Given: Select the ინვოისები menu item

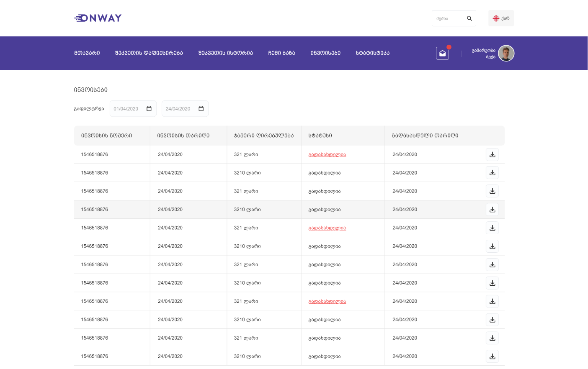Looking at the screenshot, I should click(x=325, y=53).
